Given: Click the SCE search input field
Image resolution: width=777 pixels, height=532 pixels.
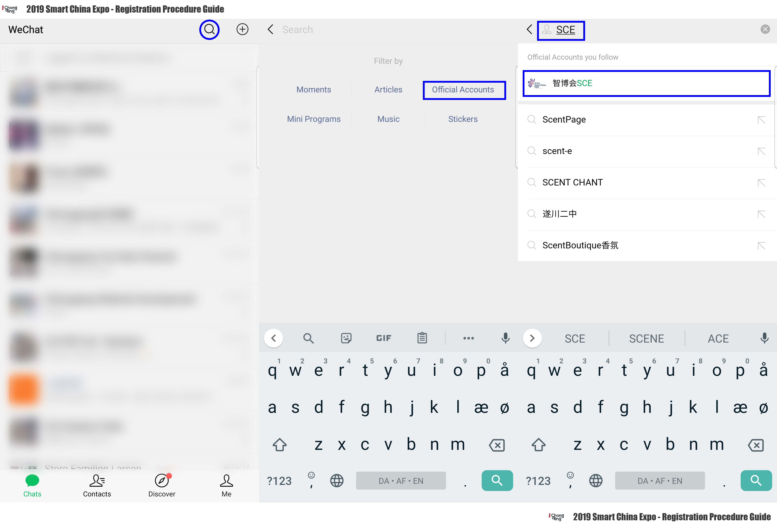Looking at the screenshot, I should (x=561, y=30).
